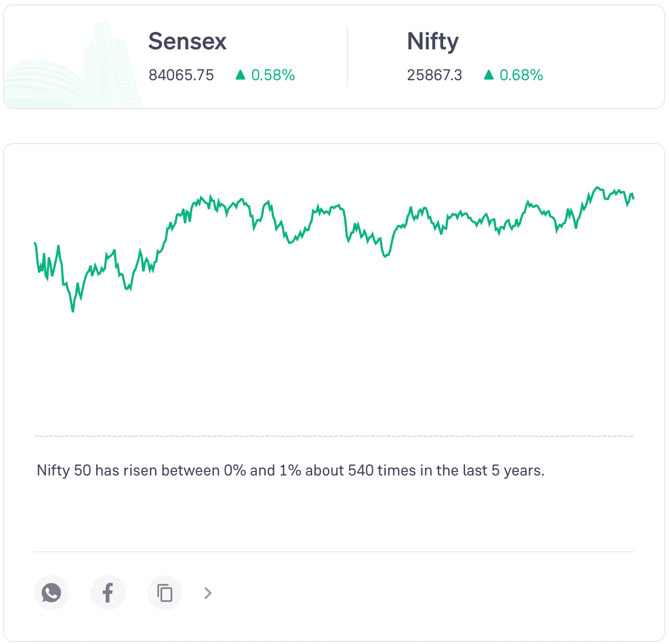
Task: Click the left starting point of the chart line
Action: tap(35, 243)
